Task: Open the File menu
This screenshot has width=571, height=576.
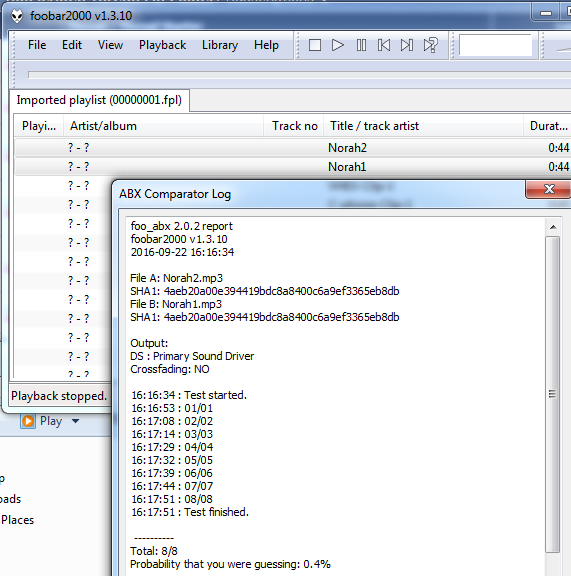Action: click(37, 45)
